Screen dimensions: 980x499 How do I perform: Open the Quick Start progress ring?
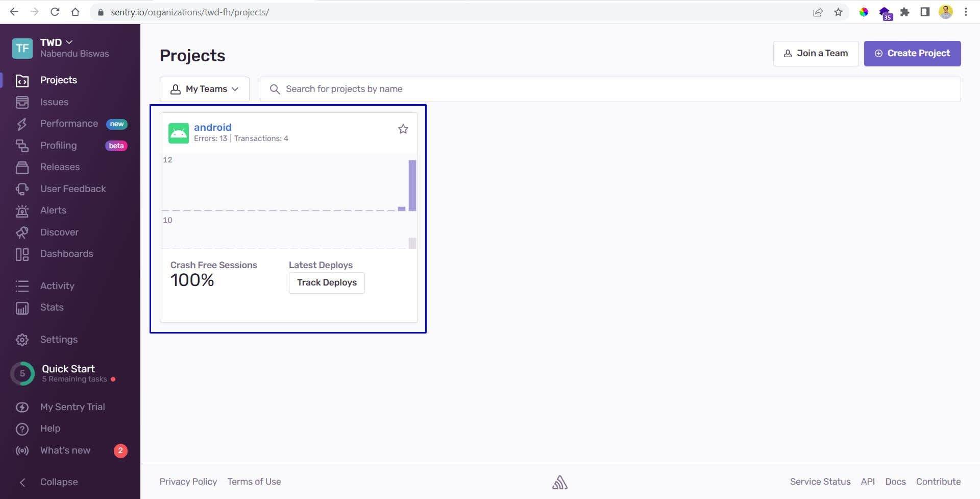(x=22, y=374)
